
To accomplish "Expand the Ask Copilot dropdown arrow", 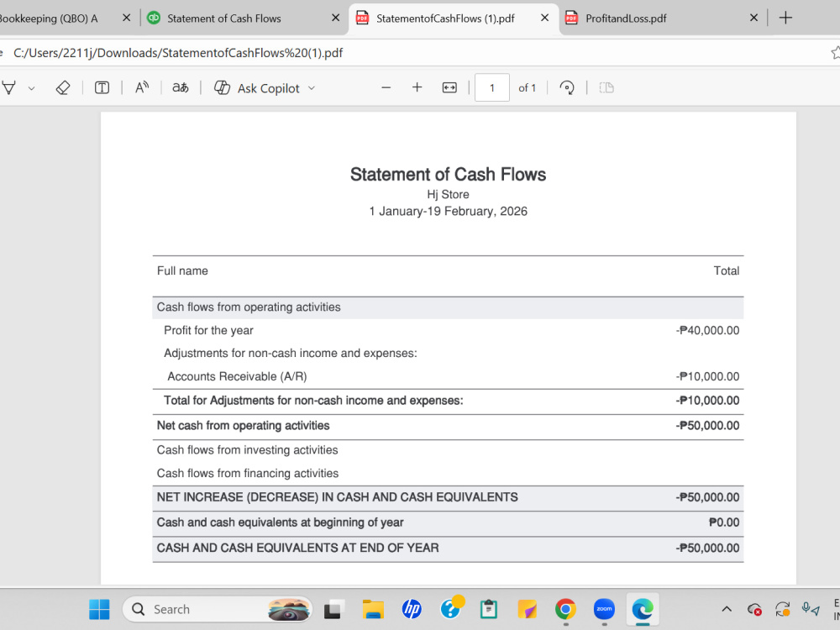I will (x=312, y=88).
